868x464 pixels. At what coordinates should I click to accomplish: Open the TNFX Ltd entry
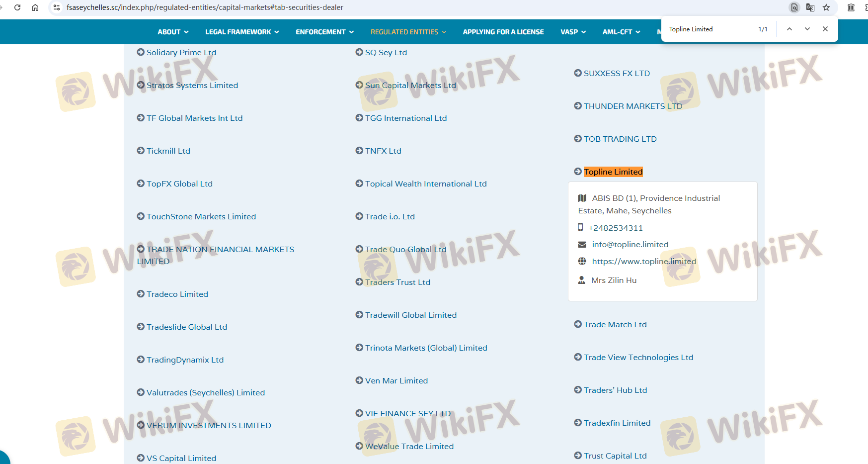click(378, 151)
